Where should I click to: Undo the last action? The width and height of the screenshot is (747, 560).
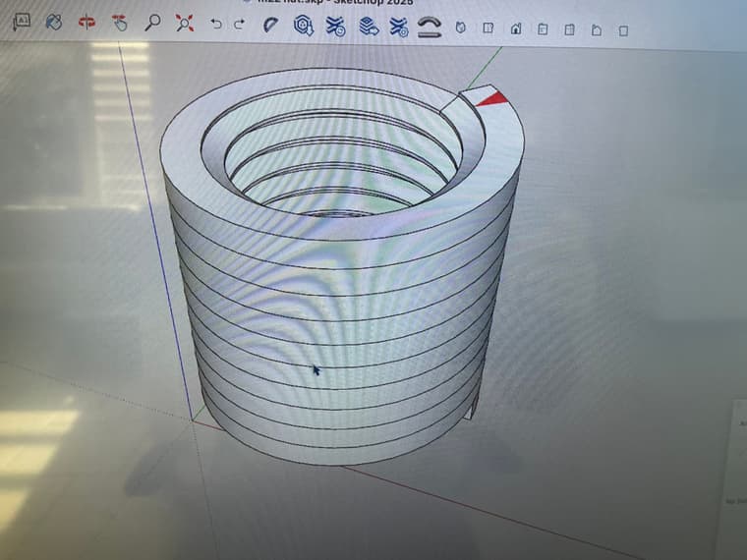point(216,24)
